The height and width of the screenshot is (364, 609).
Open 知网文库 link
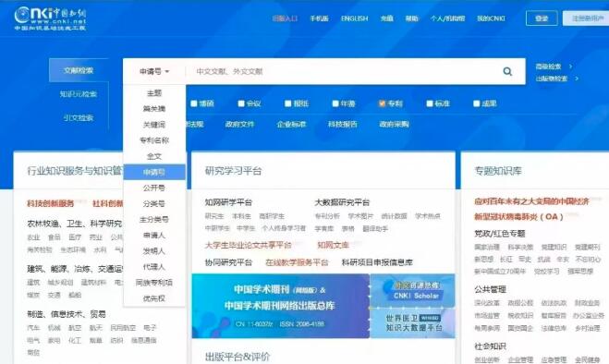(333, 245)
